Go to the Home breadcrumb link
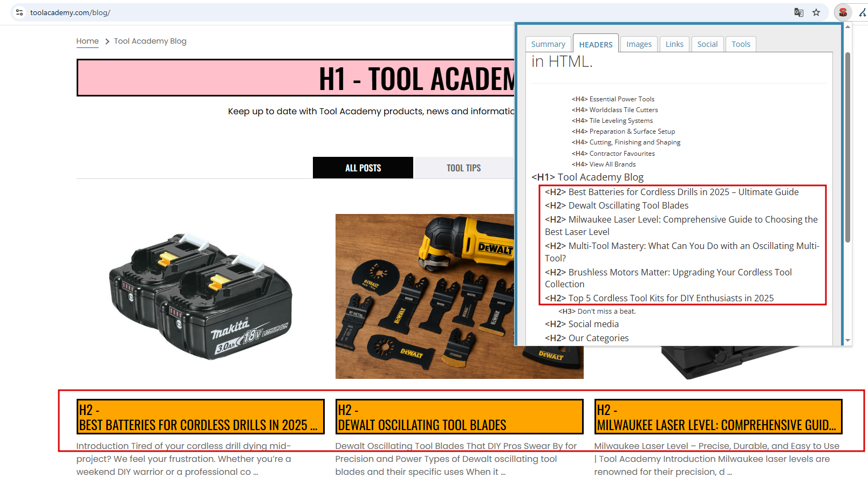 tap(87, 41)
